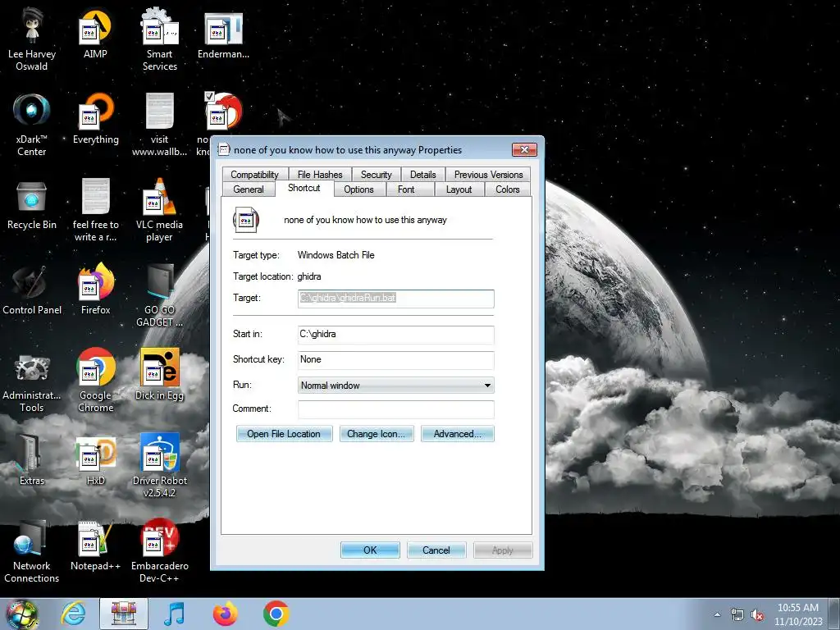Switch to the Details tab
Viewport: 840px width, 630px height.
pyautogui.click(x=422, y=175)
